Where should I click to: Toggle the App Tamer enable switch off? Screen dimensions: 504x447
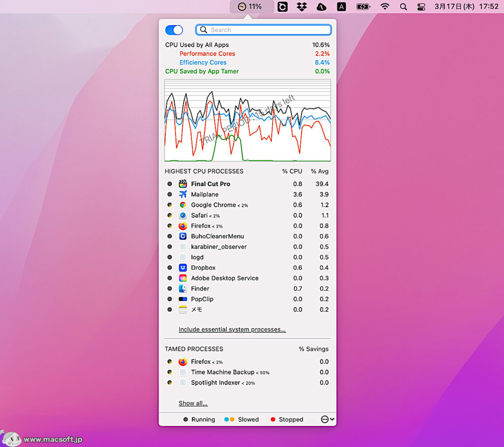click(174, 30)
